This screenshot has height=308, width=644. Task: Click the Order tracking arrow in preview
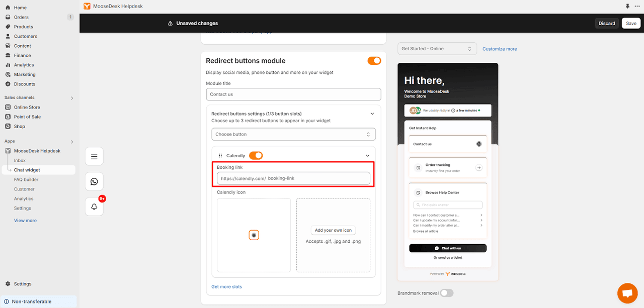coord(479,168)
